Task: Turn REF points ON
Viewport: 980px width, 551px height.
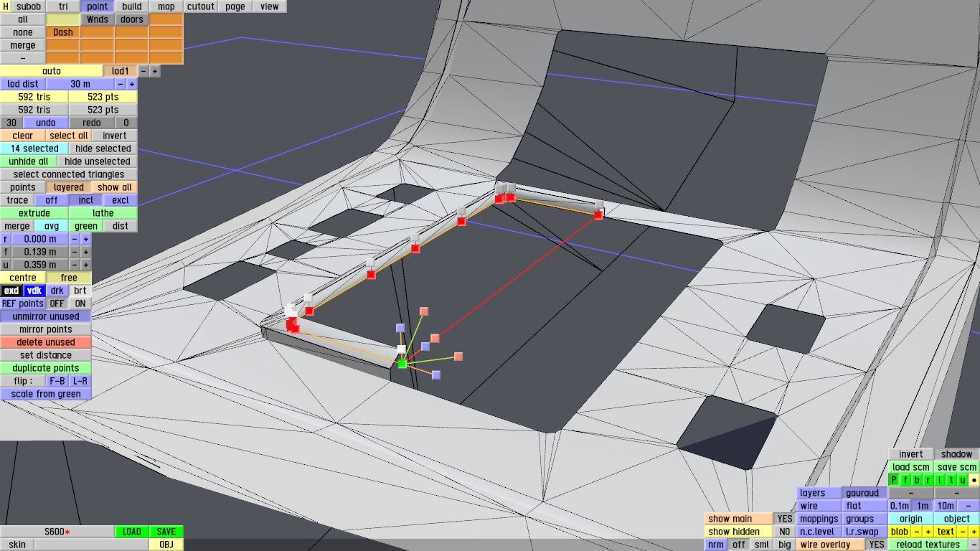Action: pyautogui.click(x=80, y=303)
